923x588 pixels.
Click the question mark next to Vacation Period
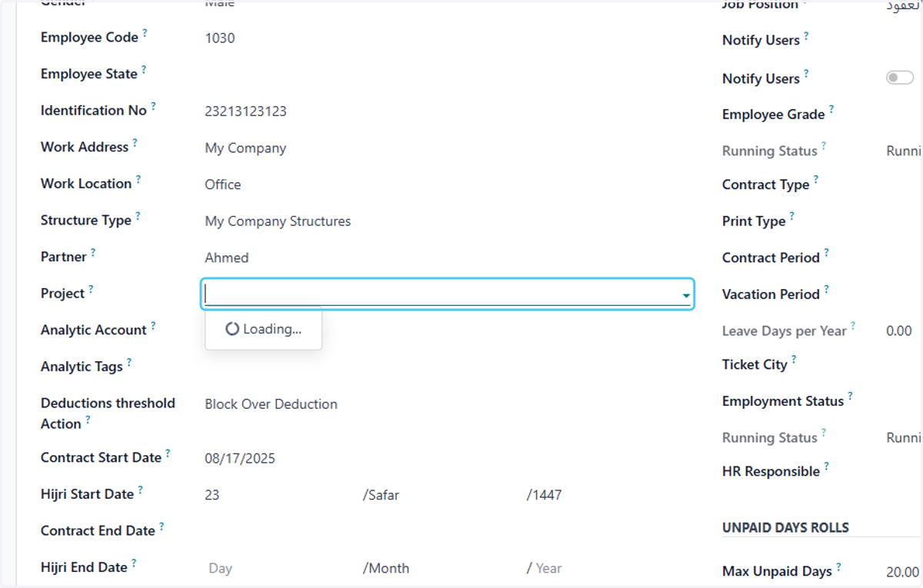coord(827,290)
